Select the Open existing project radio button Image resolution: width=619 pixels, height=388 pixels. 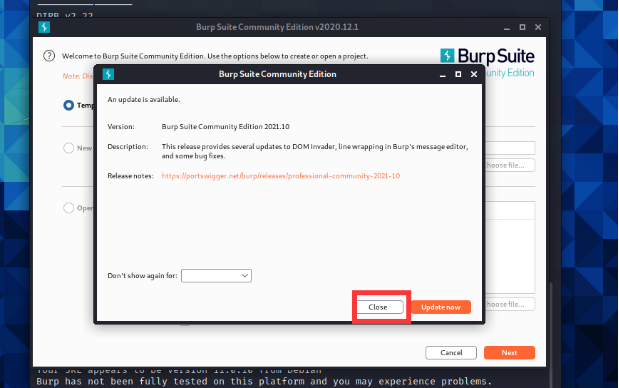tap(69, 208)
